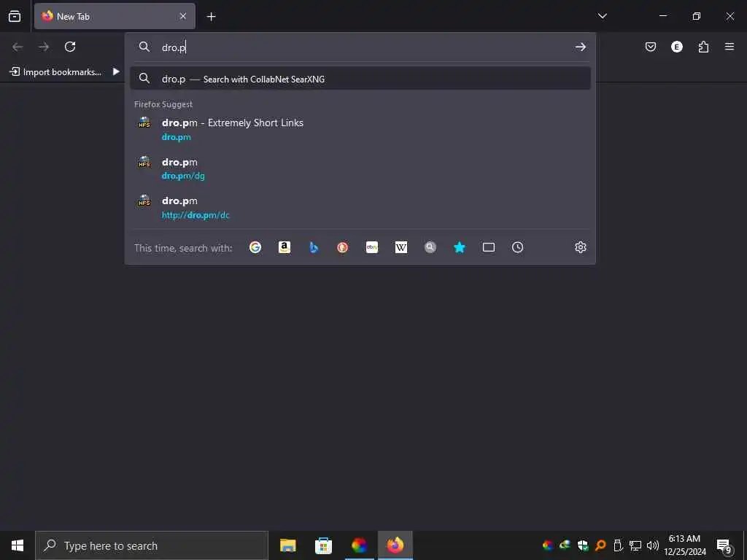Open Save to Pocket icon

[x=650, y=47]
